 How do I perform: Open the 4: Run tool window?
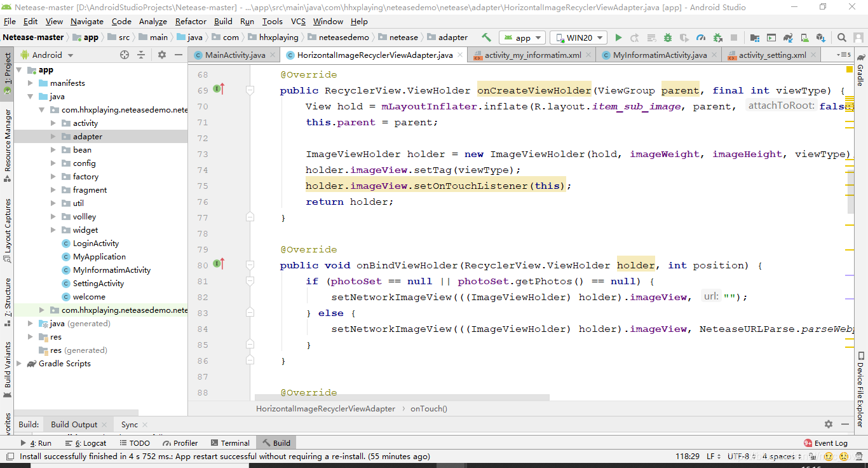click(x=36, y=443)
